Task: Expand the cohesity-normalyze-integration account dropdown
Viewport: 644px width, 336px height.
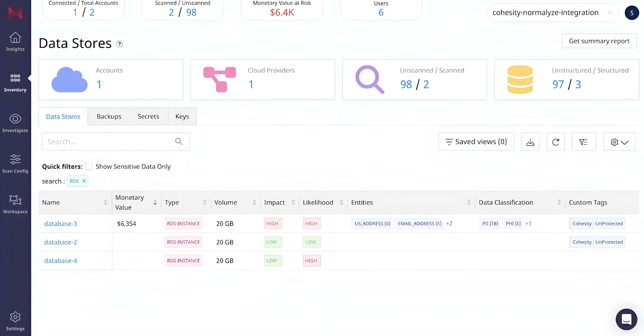Action: (552, 12)
